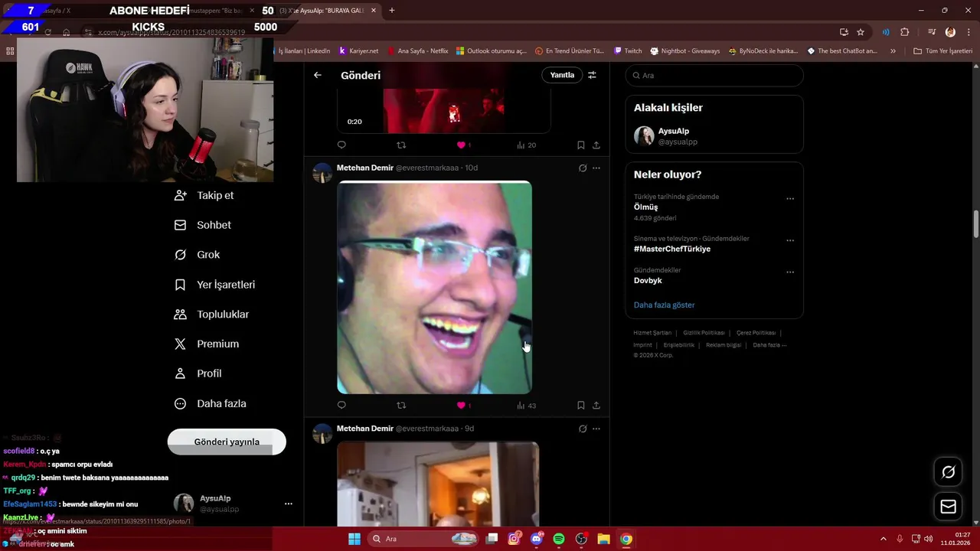The width and height of the screenshot is (980, 551).
Task: Click the page vertical scrollbar thumb
Action: coord(976,224)
